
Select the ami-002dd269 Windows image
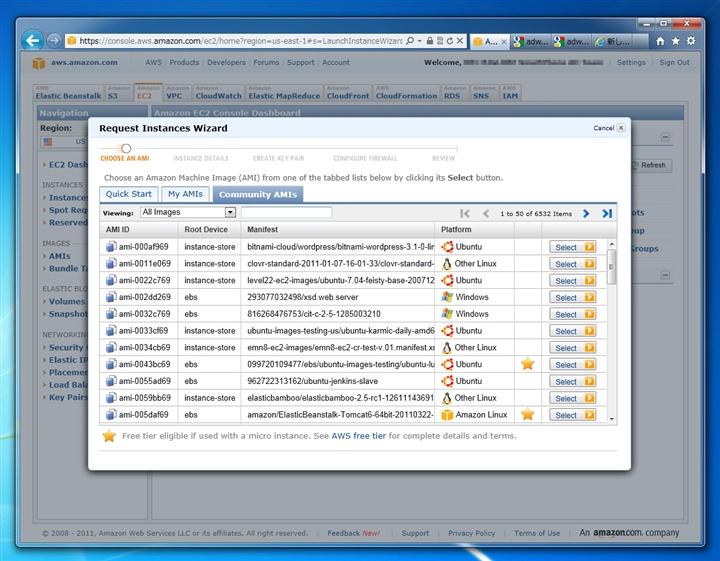(573, 297)
